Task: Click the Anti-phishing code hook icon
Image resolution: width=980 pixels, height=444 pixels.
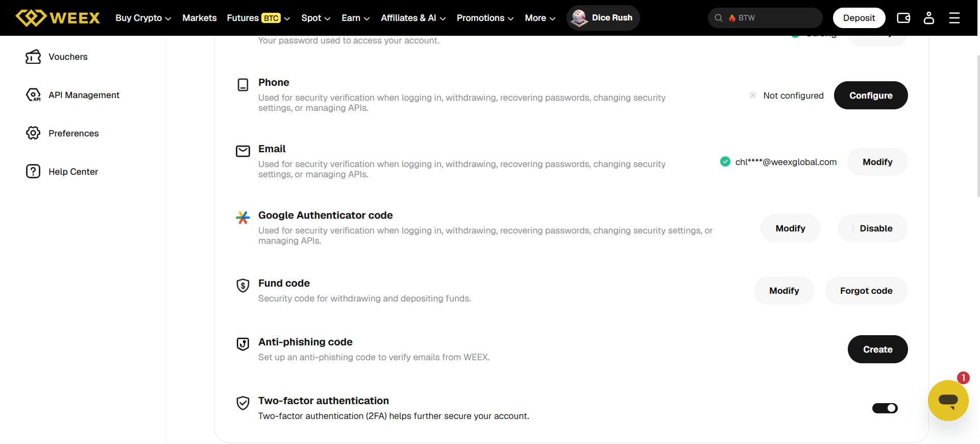Action: pyautogui.click(x=243, y=344)
